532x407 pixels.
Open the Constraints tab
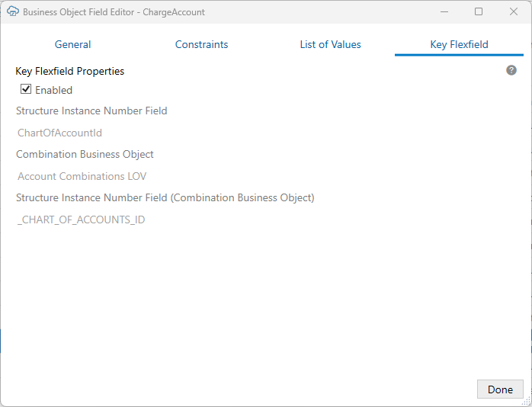[x=201, y=44]
